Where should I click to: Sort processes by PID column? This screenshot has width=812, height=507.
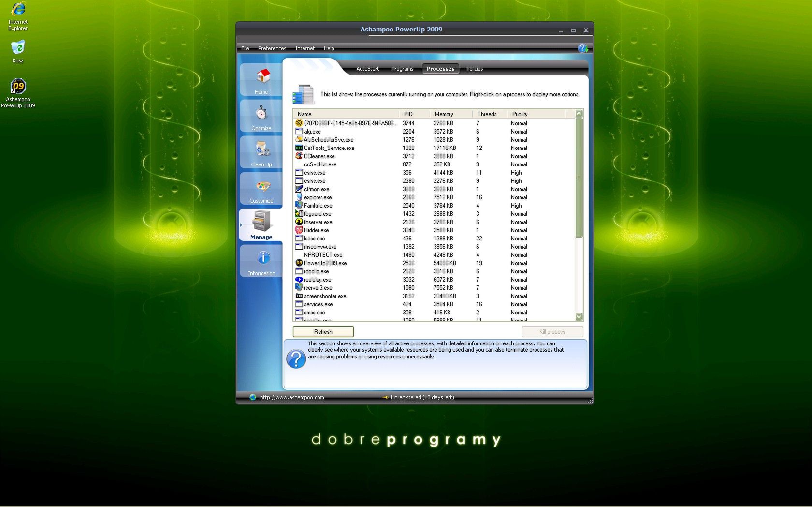[414, 114]
